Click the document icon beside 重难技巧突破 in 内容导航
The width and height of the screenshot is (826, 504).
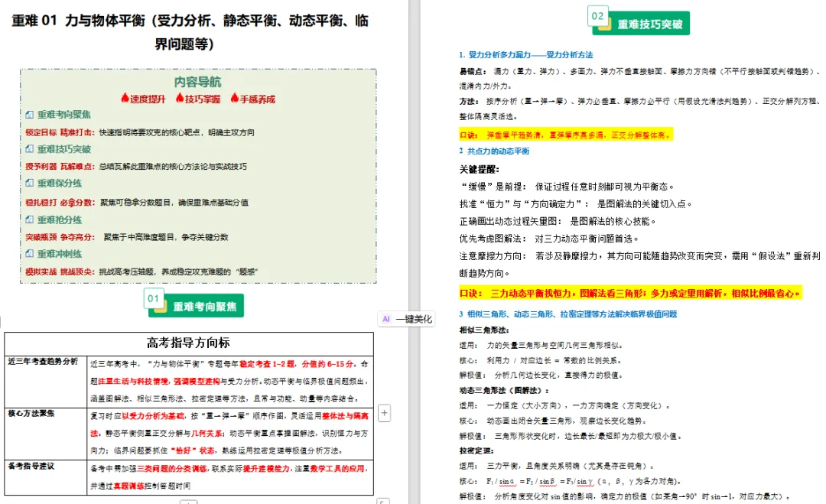30,149
